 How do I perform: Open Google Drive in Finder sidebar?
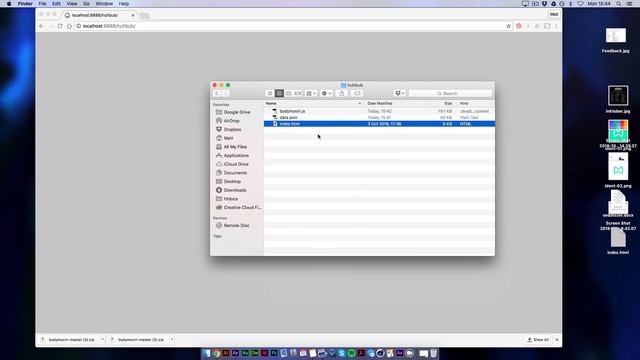point(237,112)
